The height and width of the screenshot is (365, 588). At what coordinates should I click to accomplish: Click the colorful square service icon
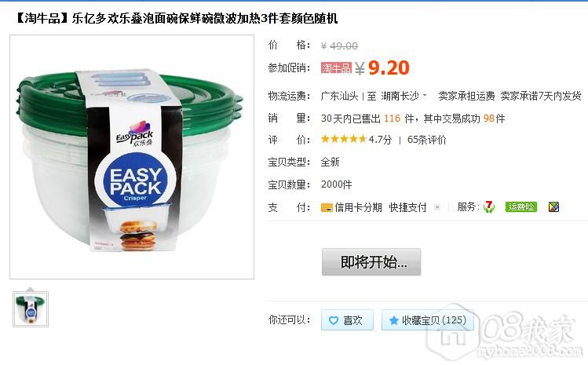[553, 207]
